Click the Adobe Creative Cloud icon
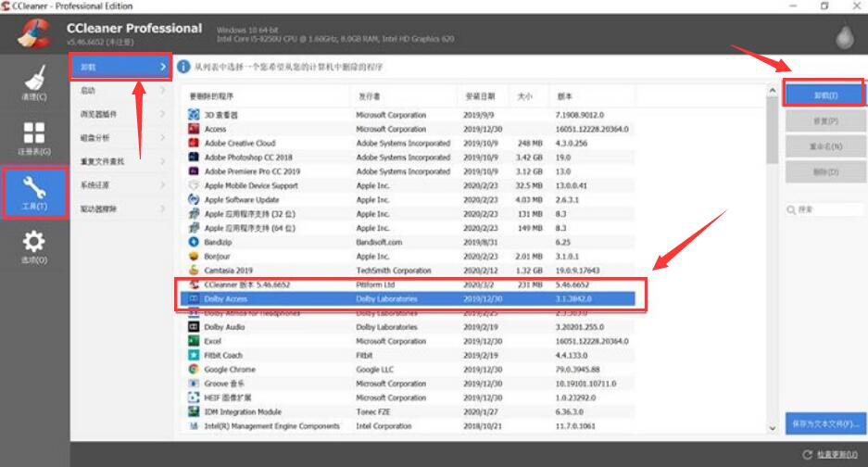Viewport: 868px width, 467px height. point(194,143)
